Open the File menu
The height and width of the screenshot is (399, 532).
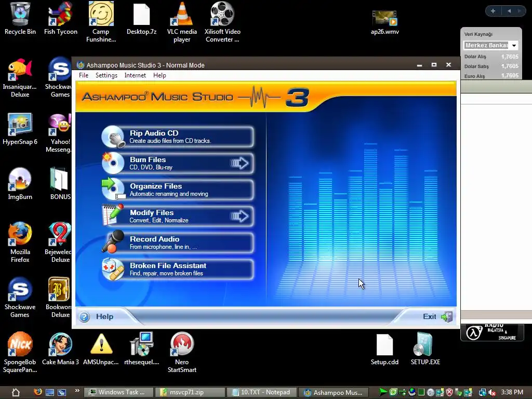click(84, 75)
